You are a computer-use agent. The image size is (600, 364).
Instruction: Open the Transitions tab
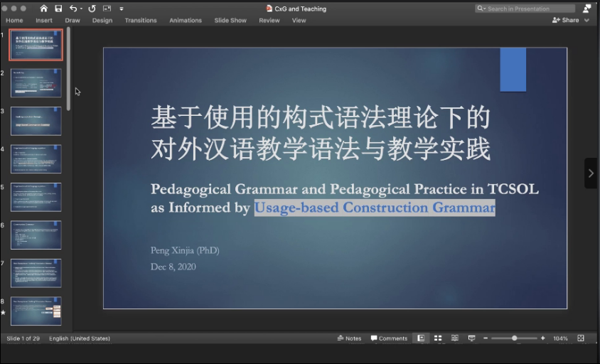point(141,21)
